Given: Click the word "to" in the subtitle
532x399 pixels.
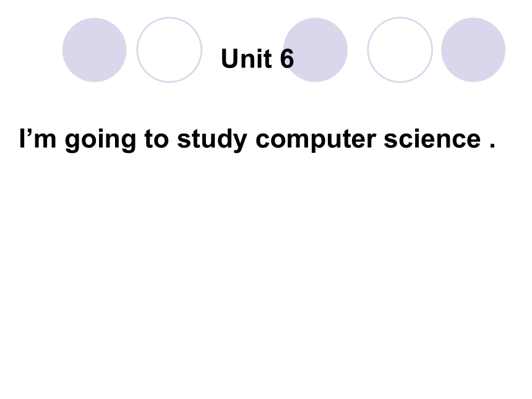Looking at the screenshot, I should pos(157,139).
